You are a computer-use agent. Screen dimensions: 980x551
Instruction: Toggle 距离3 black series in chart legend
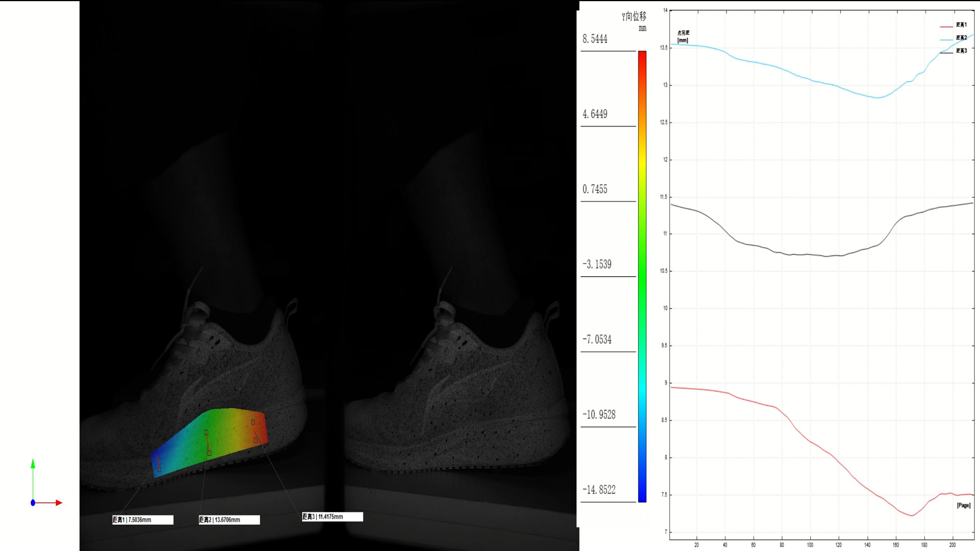click(960, 51)
